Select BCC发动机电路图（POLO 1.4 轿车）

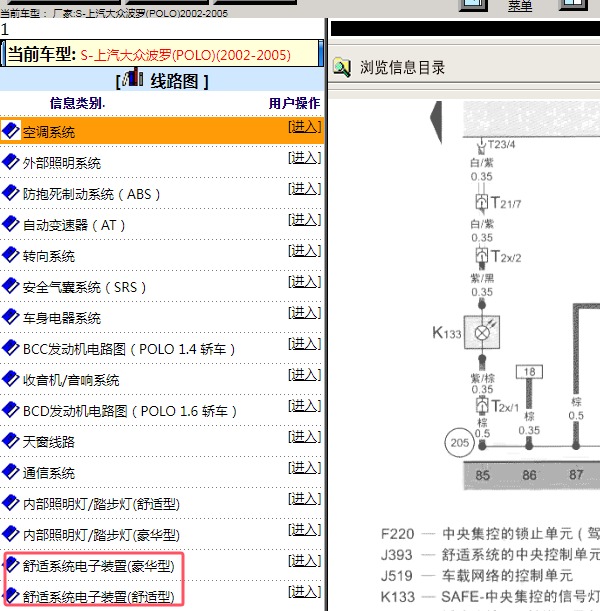129,349
